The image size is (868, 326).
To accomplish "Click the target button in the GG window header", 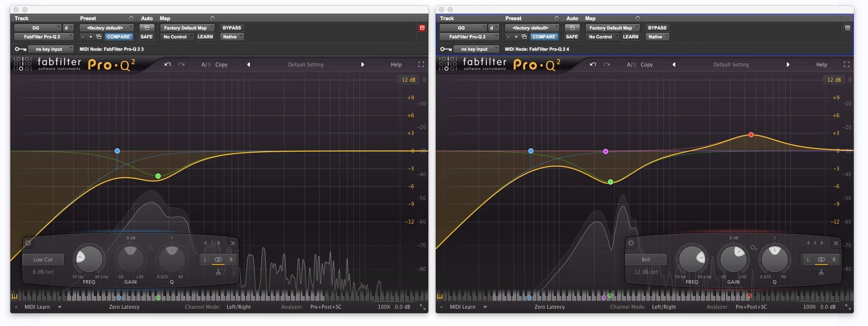I will click(847, 28).
